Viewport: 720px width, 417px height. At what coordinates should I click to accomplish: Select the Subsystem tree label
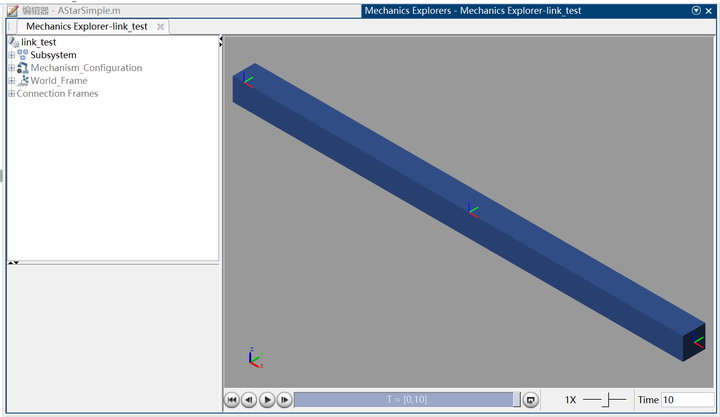point(53,55)
